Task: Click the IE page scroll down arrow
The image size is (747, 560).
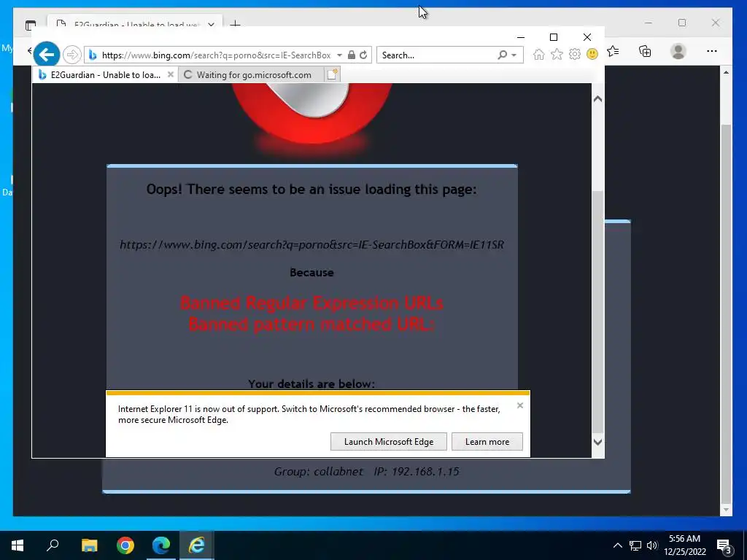Action: [598, 442]
